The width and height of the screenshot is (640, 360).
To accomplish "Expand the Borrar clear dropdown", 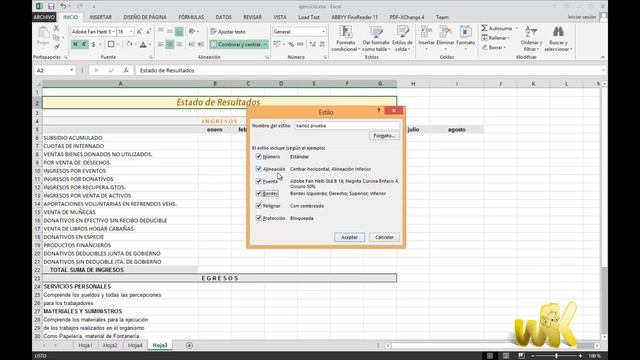I will pos(505,48).
